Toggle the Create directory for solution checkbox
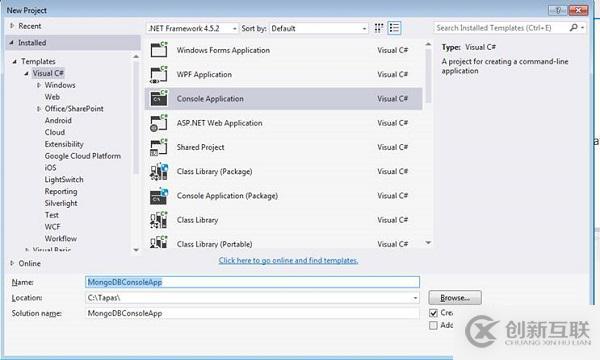The width and height of the screenshot is (600, 360). point(433,313)
